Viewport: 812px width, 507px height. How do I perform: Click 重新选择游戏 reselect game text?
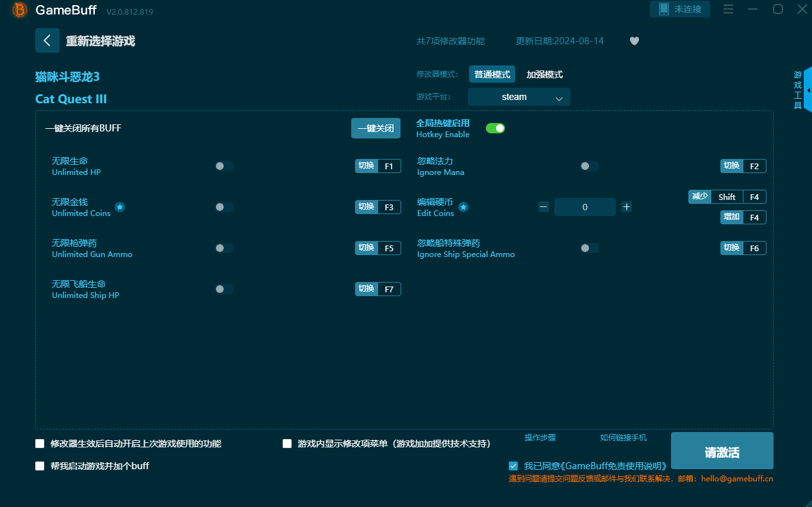point(101,41)
